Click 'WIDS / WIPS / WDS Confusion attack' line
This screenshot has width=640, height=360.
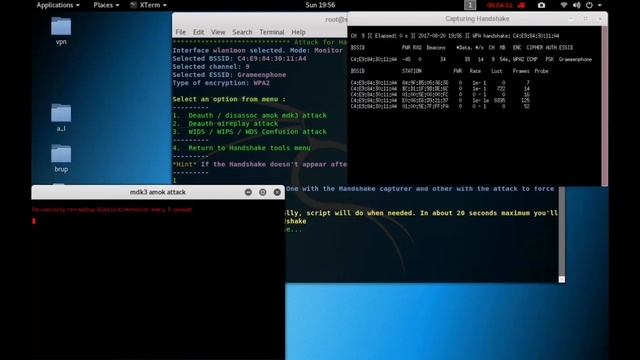coord(249,132)
